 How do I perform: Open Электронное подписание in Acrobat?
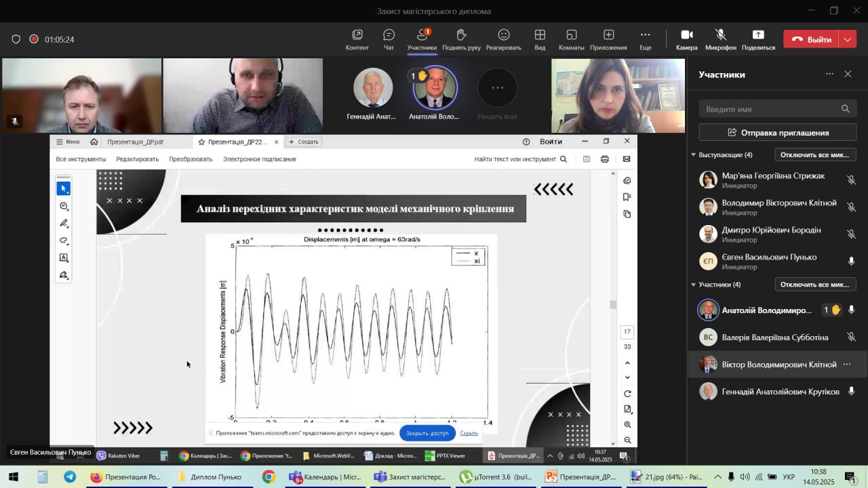coord(260,159)
